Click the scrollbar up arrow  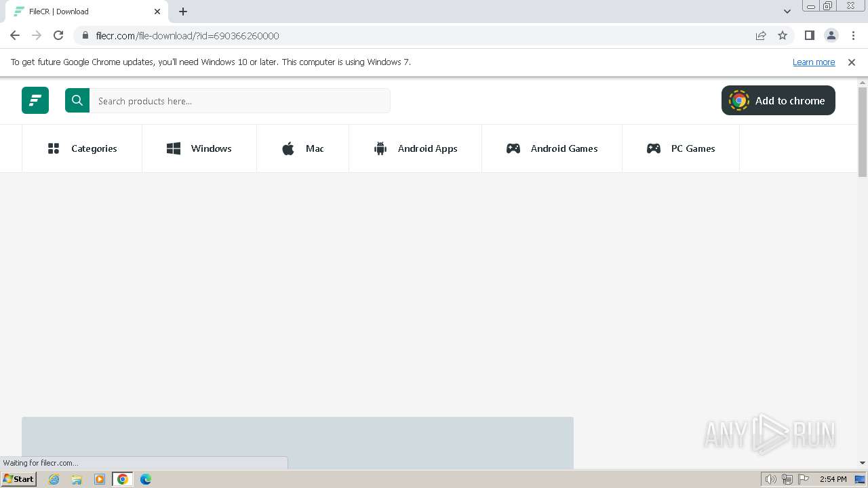(x=863, y=82)
